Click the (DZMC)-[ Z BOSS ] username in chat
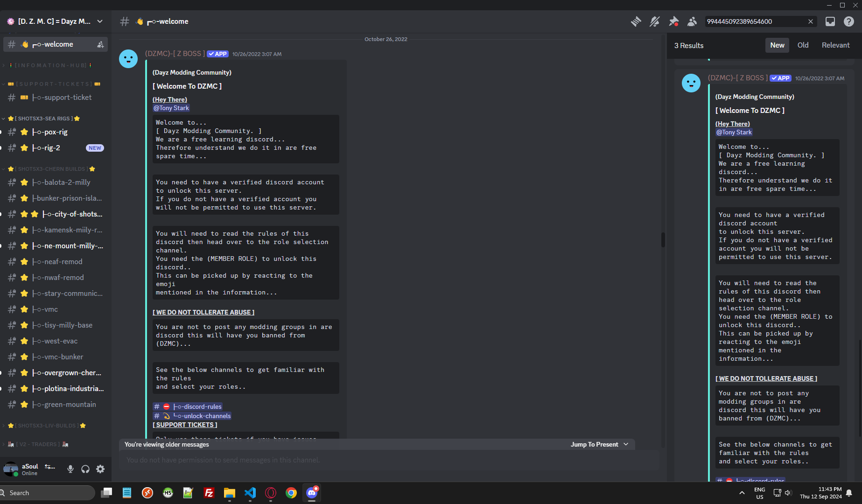The image size is (862, 504). pyautogui.click(x=175, y=54)
